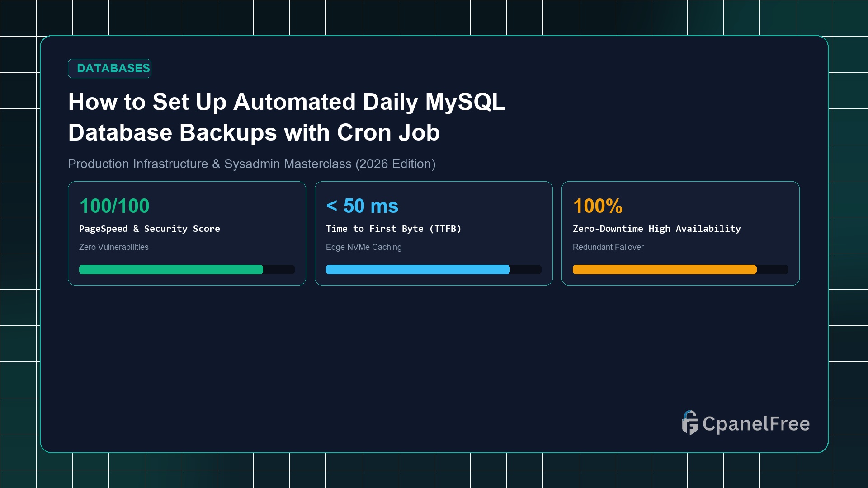Click the CpanelFree padlock logo icon

coord(690,423)
